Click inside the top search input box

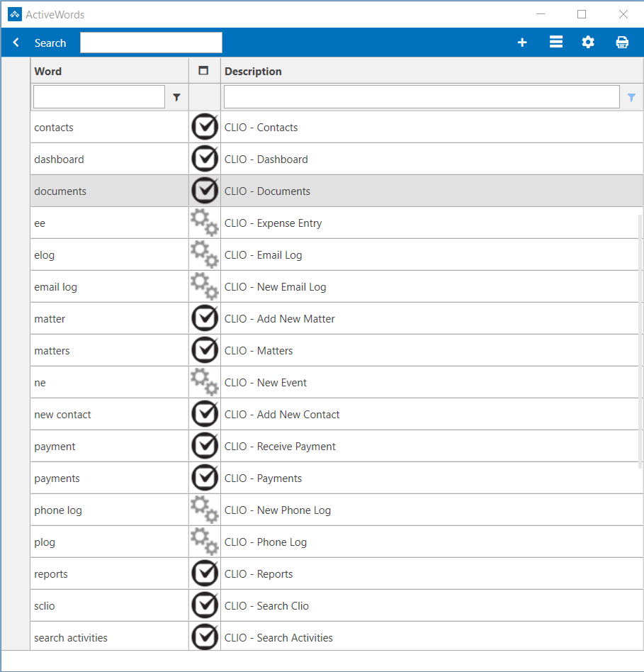coord(150,42)
